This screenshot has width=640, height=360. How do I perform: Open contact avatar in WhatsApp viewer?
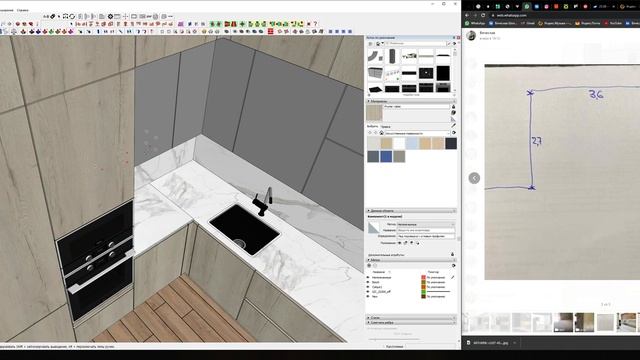471,36
